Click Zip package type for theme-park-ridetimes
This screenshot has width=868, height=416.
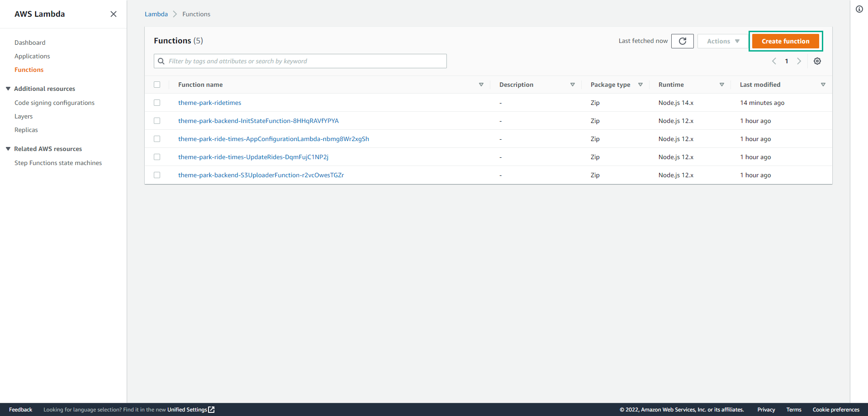(595, 103)
